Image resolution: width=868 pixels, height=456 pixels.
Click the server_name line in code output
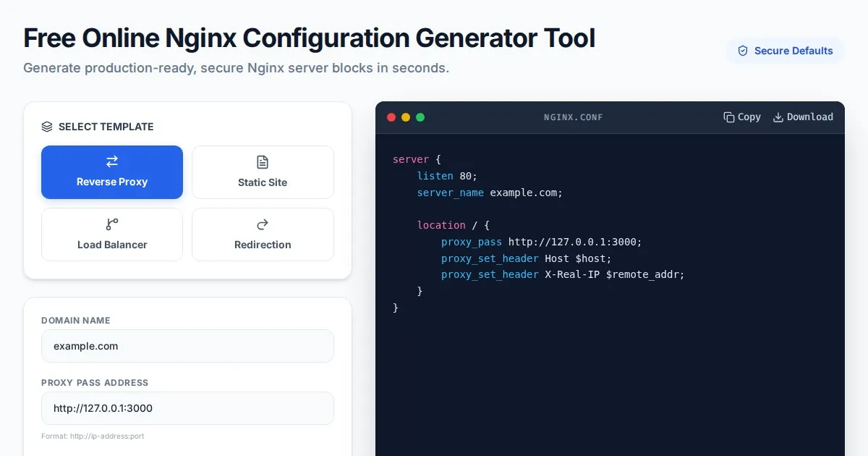pos(489,193)
